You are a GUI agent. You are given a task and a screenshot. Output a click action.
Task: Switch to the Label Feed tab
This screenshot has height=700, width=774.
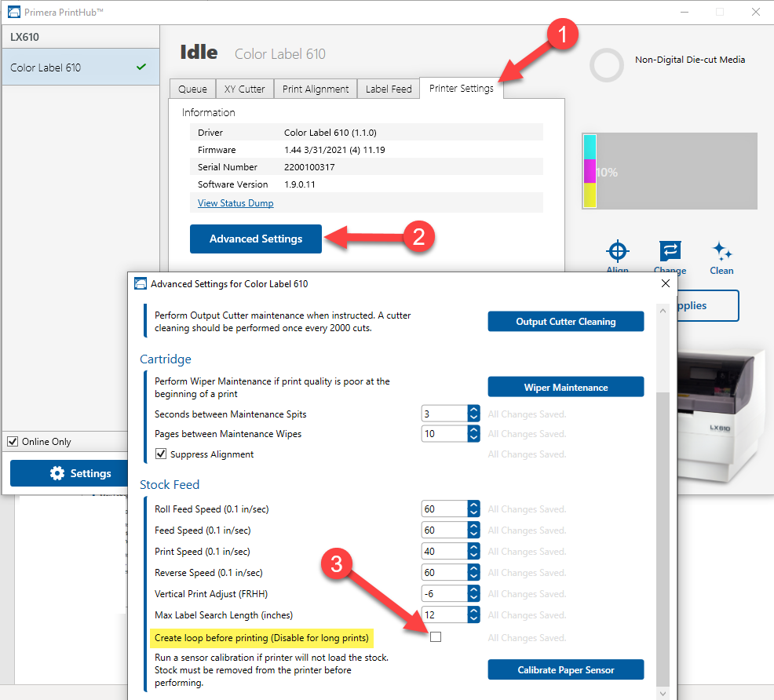pyautogui.click(x=389, y=89)
